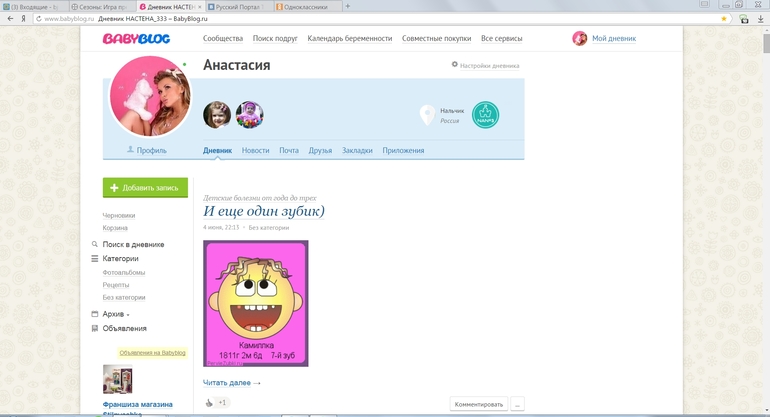Select the Закладки profile tab
Viewport: 770px width, 417px height.
pyautogui.click(x=357, y=150)
